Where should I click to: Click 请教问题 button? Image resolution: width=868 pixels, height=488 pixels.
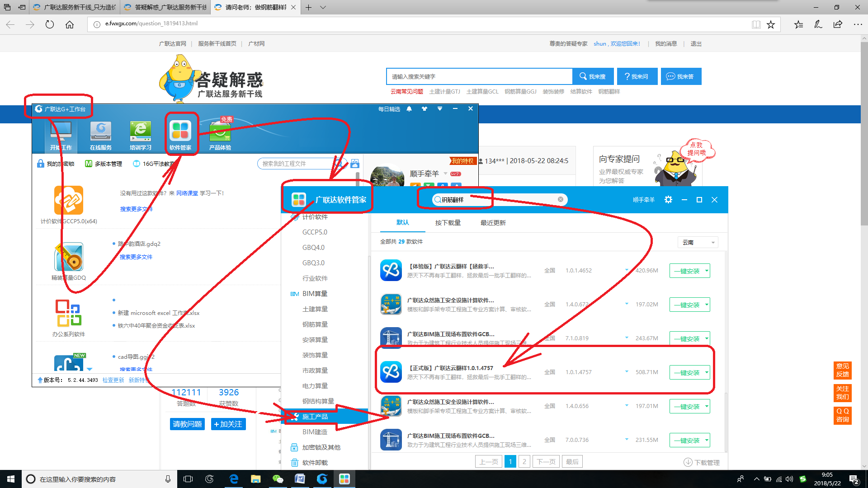(187, 424)
